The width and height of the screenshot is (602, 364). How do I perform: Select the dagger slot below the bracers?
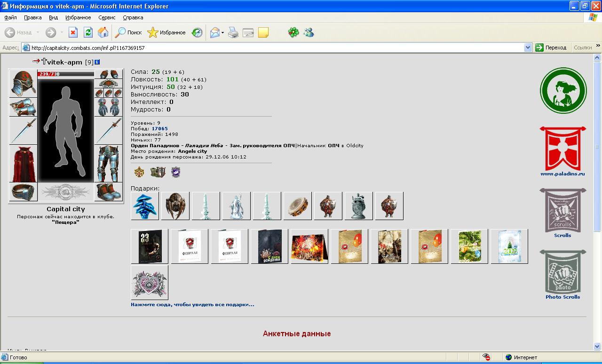tap(23, 131)
